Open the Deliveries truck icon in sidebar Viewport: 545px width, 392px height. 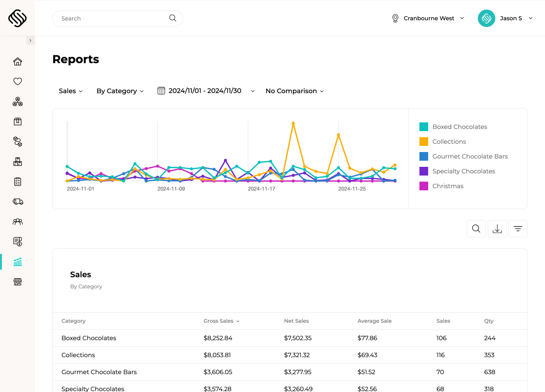point(17,202)
